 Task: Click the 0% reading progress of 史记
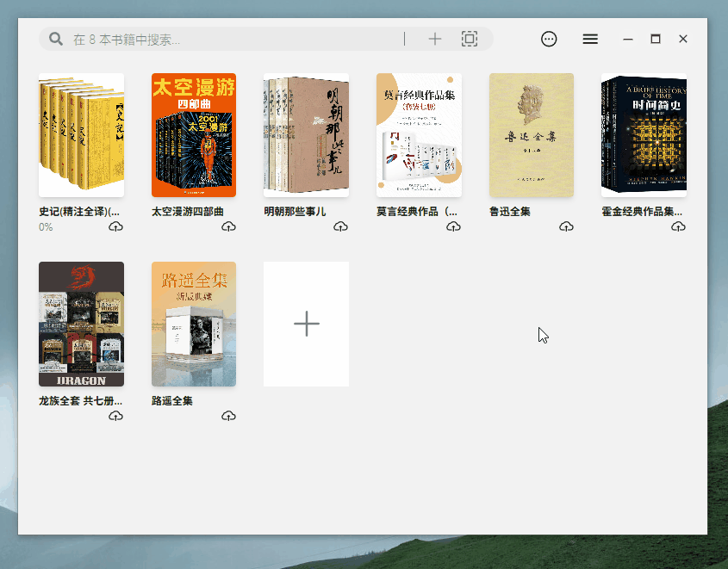(46, 227)
